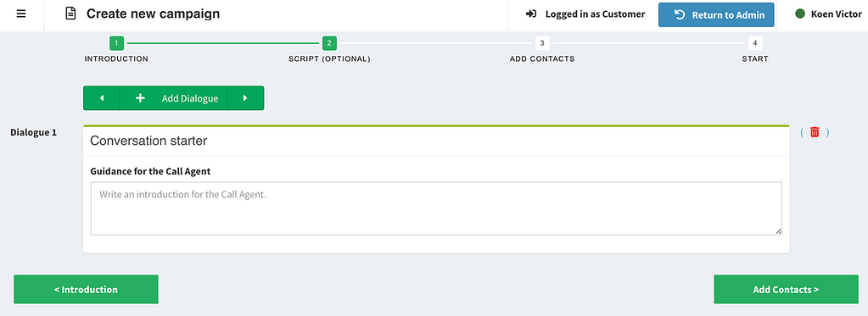This screenshot has height=316, width=868.
Task: Click the Conversation starter title field
Action: click(436, 141)
